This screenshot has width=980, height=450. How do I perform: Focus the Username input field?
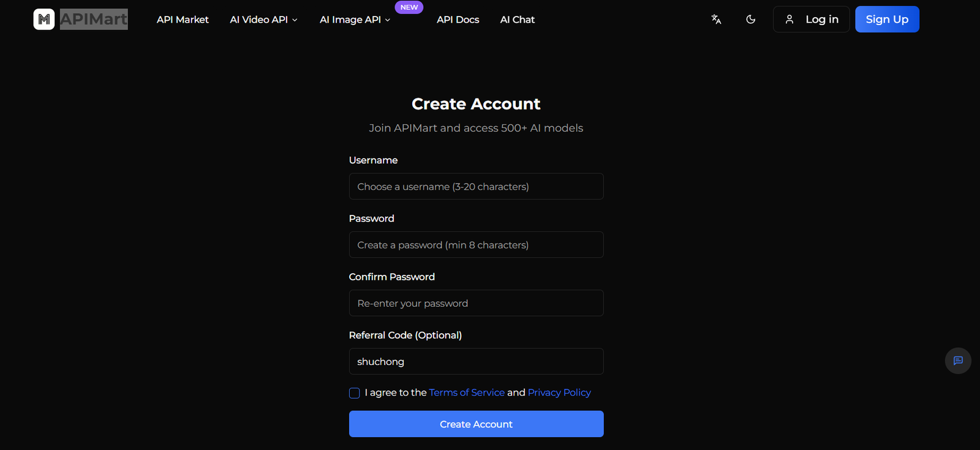476,186
